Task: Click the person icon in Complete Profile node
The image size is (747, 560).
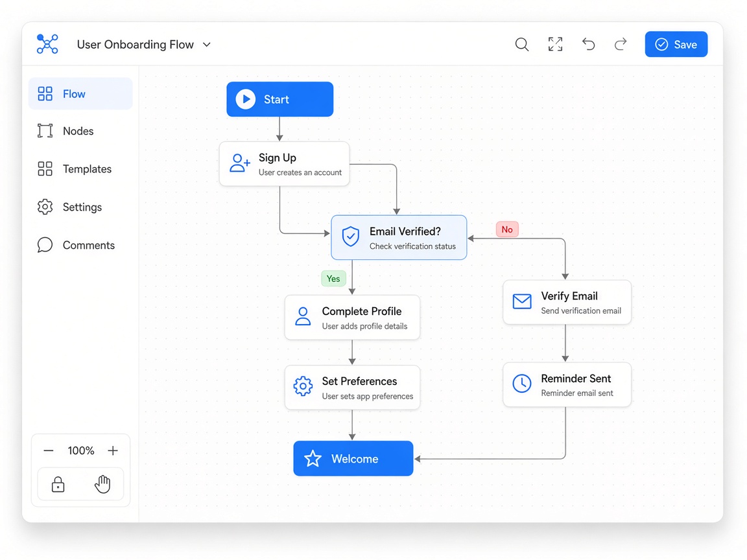Action: point(303,316)
